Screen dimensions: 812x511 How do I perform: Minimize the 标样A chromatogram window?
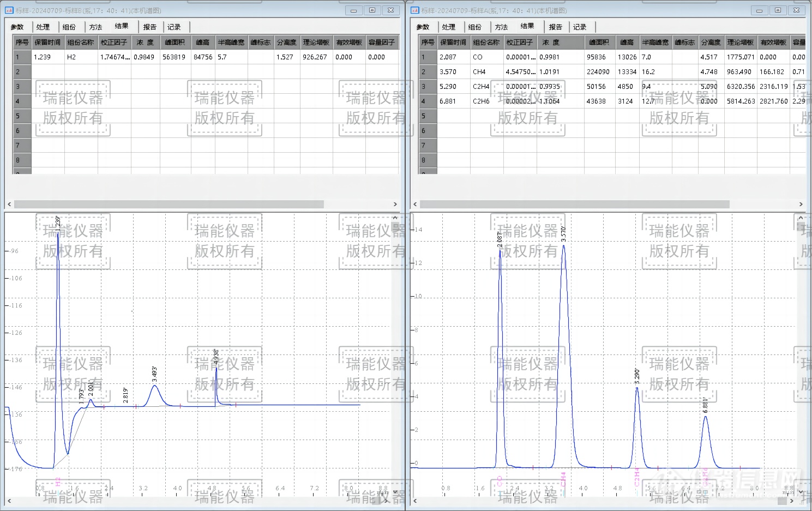[x=759, y=10]
